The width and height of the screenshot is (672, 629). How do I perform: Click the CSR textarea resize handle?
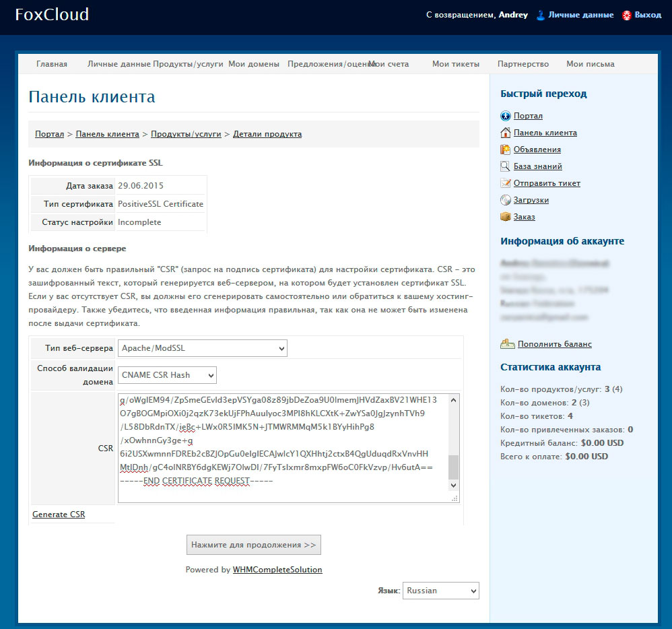tap(455, 498)
